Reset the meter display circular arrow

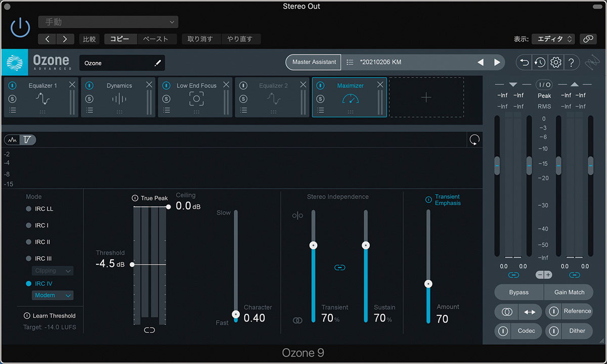(x=474, y=140)
